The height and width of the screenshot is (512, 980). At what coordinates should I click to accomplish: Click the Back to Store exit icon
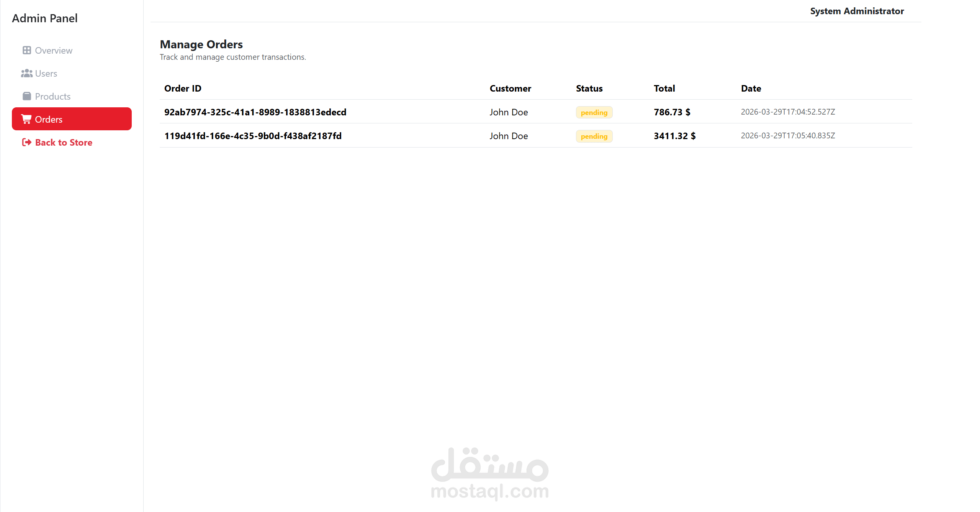click(26, 142)
